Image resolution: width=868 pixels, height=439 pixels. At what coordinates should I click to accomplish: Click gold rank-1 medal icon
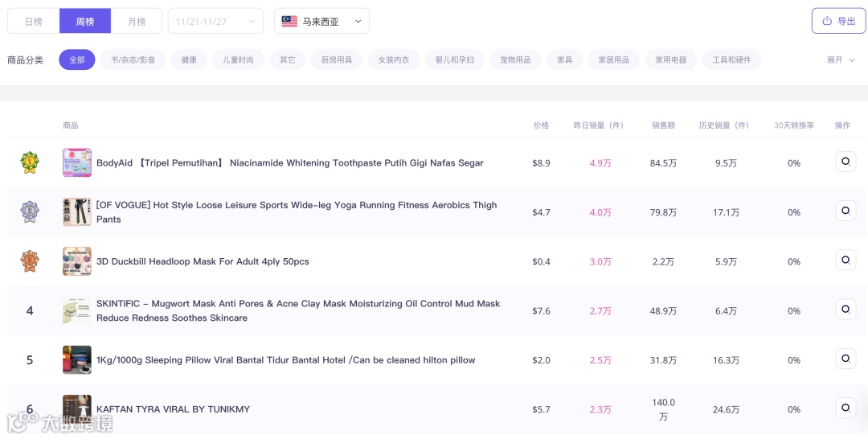coord(30,162)
